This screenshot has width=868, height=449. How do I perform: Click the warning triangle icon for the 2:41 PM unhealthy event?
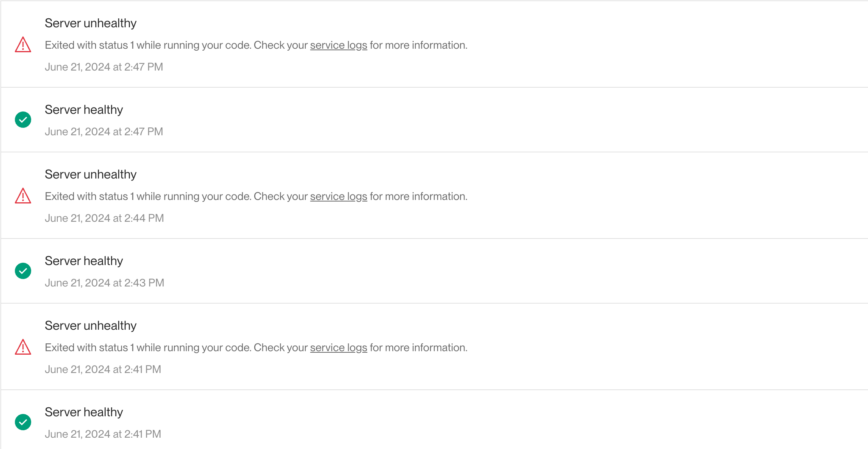point(23,347)
